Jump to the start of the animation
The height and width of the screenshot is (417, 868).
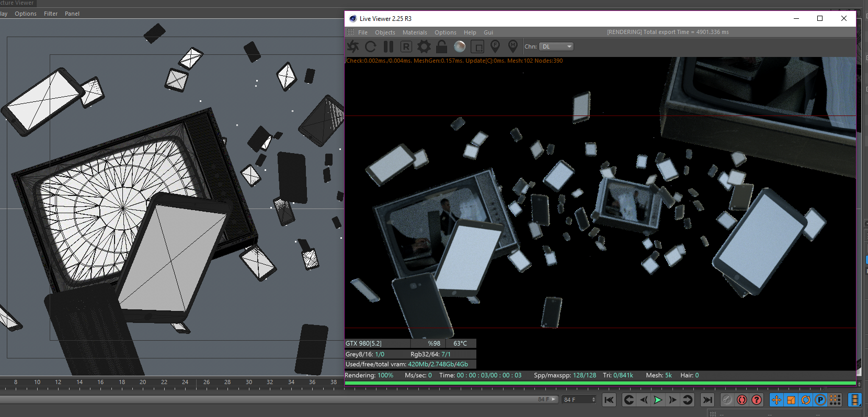pyautogui.click(x=609, y=400)
